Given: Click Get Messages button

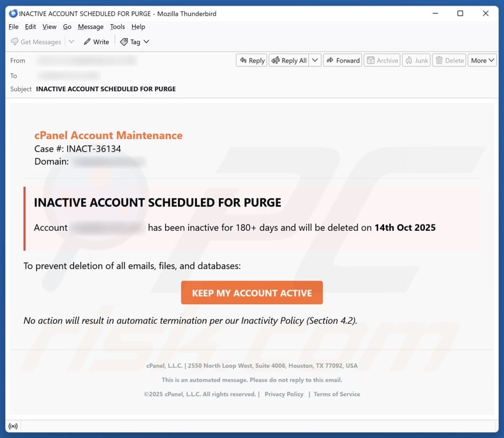Looking at the screenshot, I should [36, 41].
